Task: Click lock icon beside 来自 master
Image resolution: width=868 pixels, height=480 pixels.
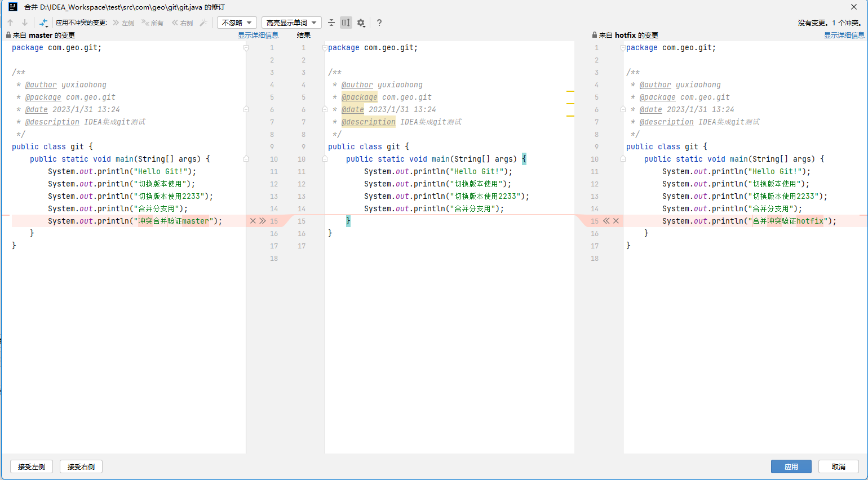Action: [8, 35]
